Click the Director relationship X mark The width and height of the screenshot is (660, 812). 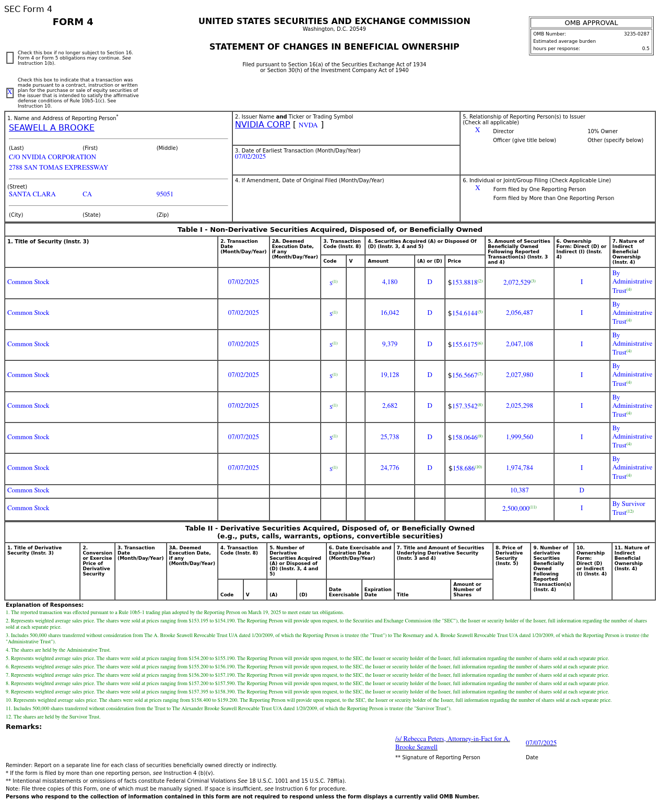pos(477,131)
